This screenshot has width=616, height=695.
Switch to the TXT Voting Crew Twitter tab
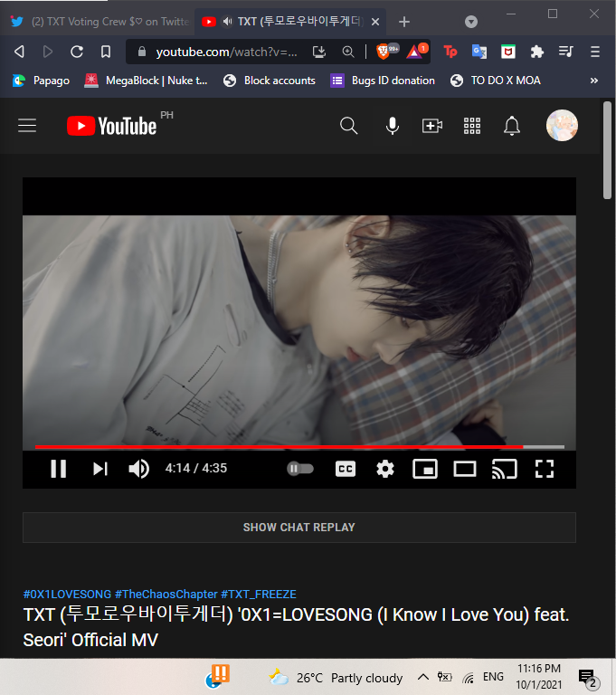[x=100, y=22]
